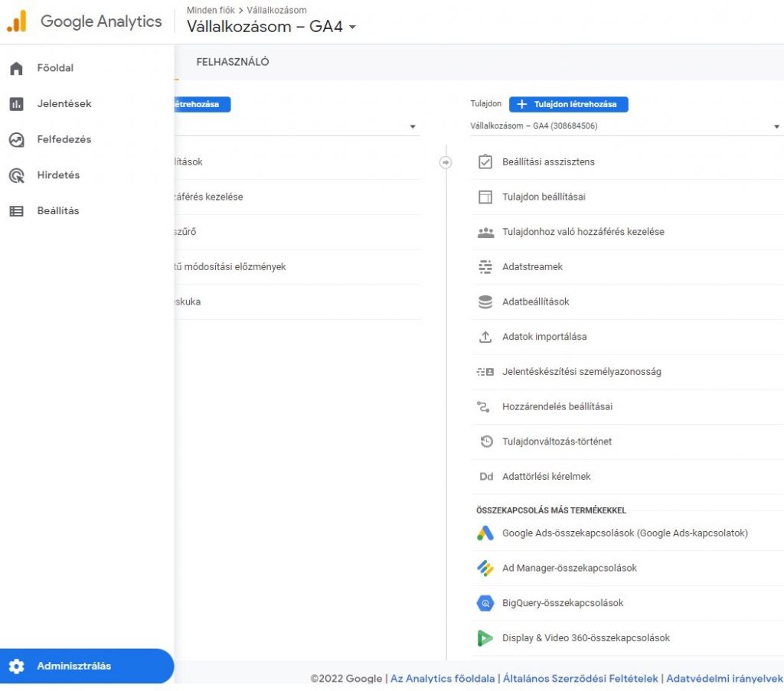Open the account row ending in módosítási előzmények
The width and height of the screenshot is (784, 691).
298,267
